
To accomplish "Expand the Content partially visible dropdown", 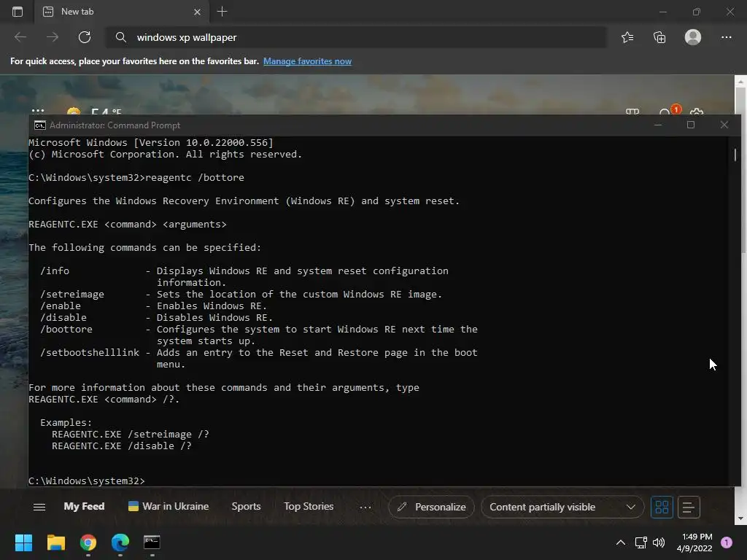I will tap(562, 507).
